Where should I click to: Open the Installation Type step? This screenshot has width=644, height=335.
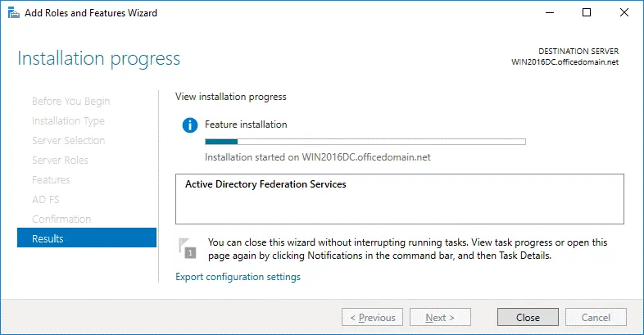(x=68, y=121)
